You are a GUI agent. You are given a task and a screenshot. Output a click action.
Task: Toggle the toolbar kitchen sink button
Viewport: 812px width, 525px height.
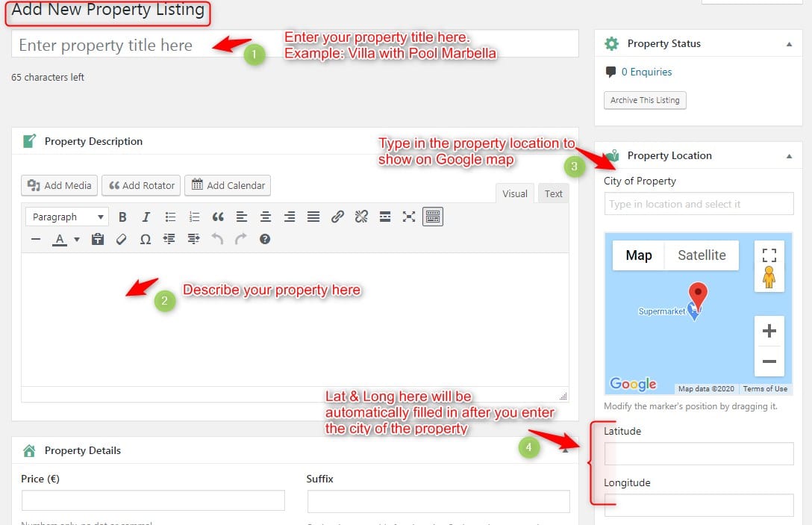pos(433,217)
